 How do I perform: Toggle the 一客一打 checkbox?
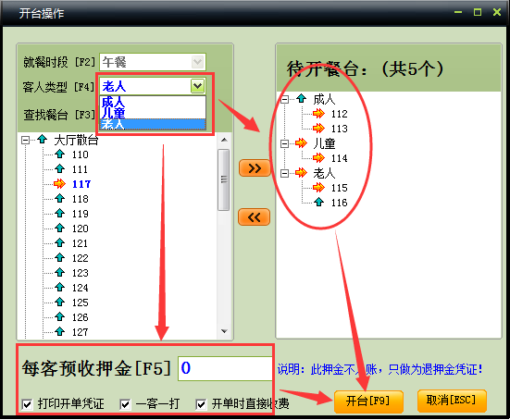coord(125,404)
